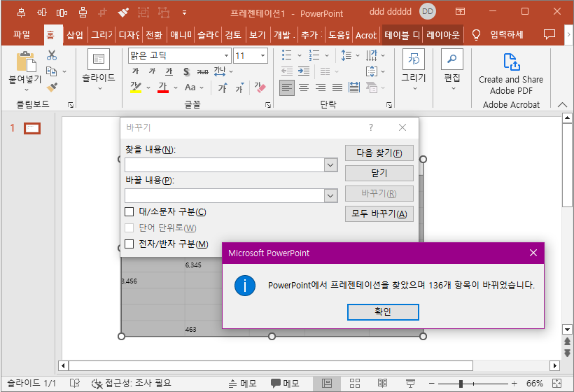Click the Format Painter brush icon
574x392 pixels.
tap(52, 87)
